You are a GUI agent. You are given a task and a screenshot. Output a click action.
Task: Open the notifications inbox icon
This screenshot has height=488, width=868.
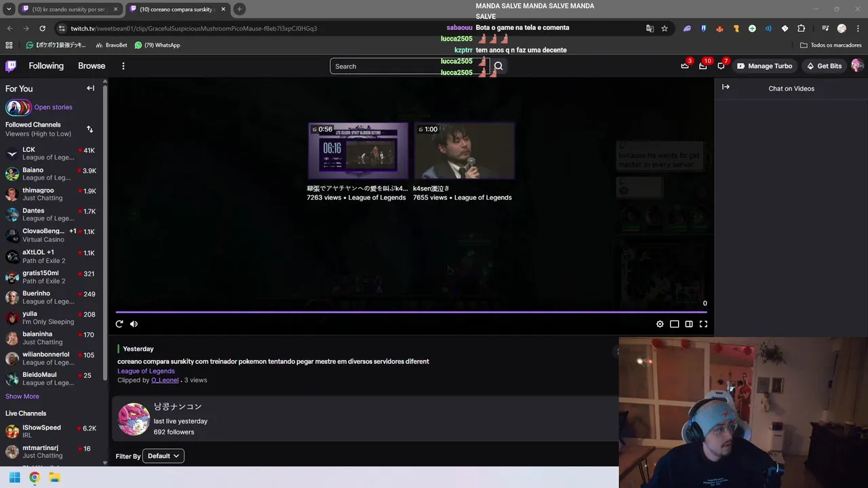pyautogui.click(x=703, y=66)
